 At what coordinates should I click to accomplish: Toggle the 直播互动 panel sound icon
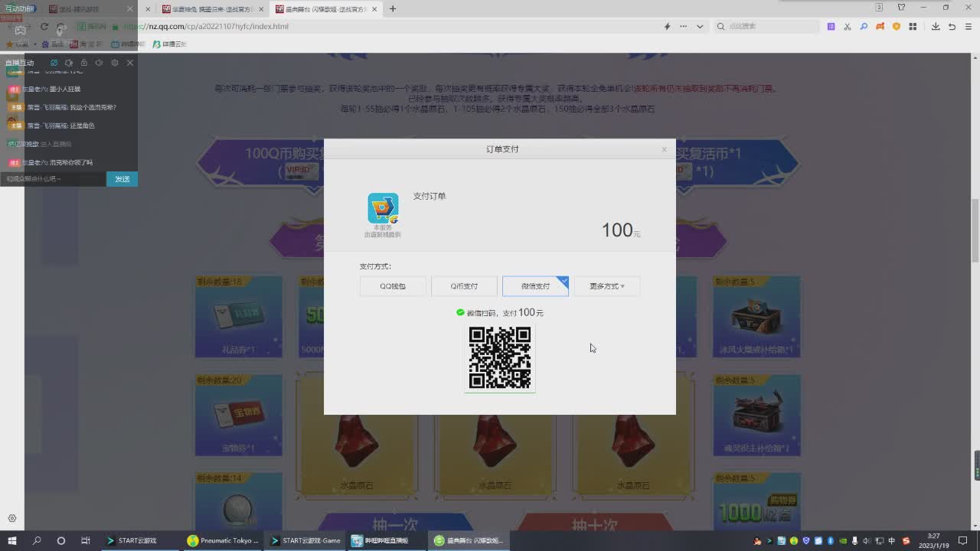pos(99,63)
